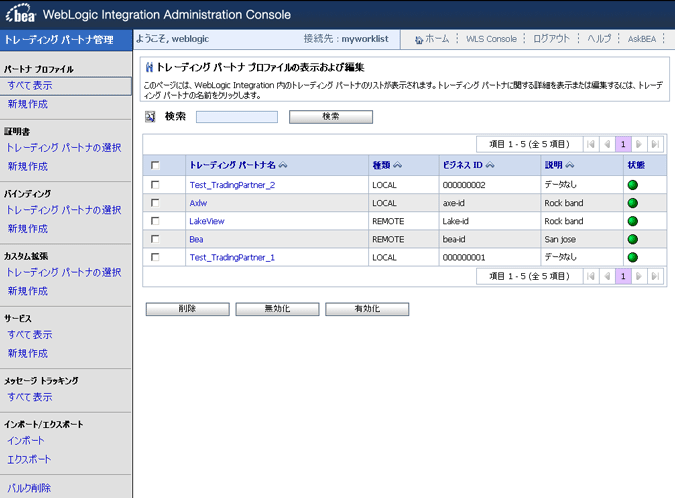Click 新規作成 under バインディング

(x=28, y=229)
